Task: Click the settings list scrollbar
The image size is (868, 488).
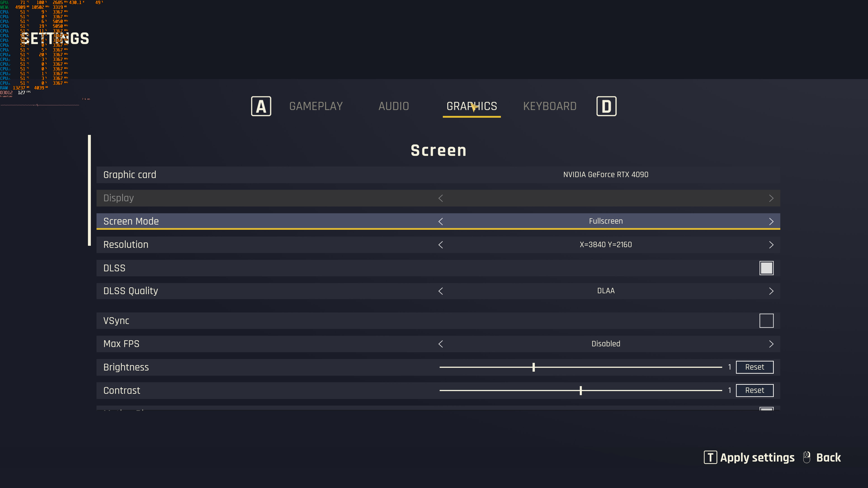Action: pyautogui.click(x=89, y=190)
